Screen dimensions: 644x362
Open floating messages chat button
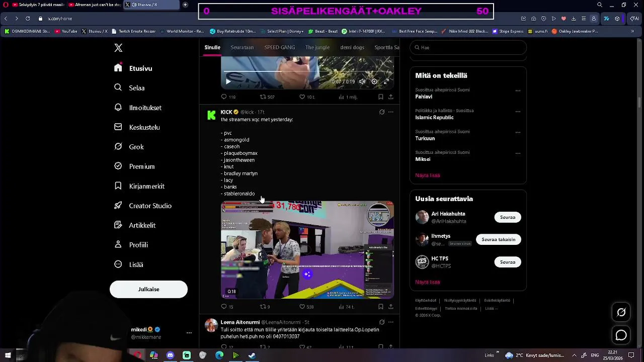pyautogui.click(x=621, y=335)
